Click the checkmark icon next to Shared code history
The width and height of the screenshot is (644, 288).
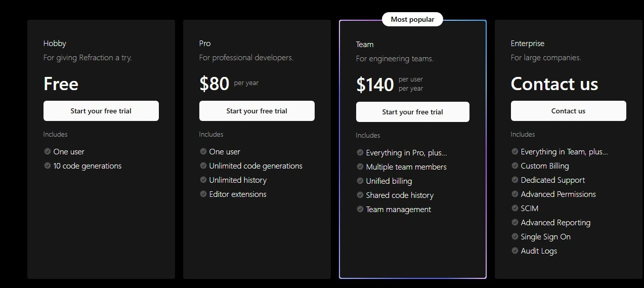point(360,195)
